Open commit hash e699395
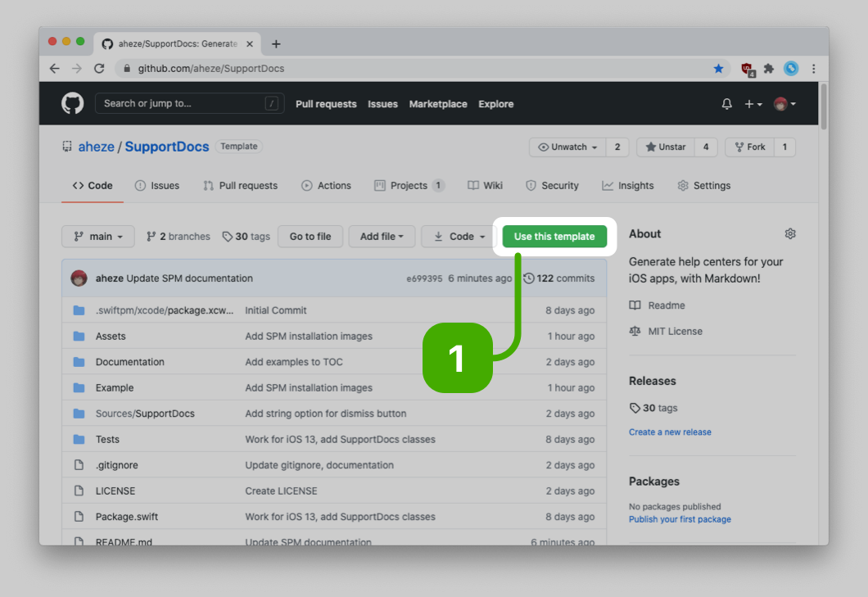Screen dimensions: 868x597 425,278
